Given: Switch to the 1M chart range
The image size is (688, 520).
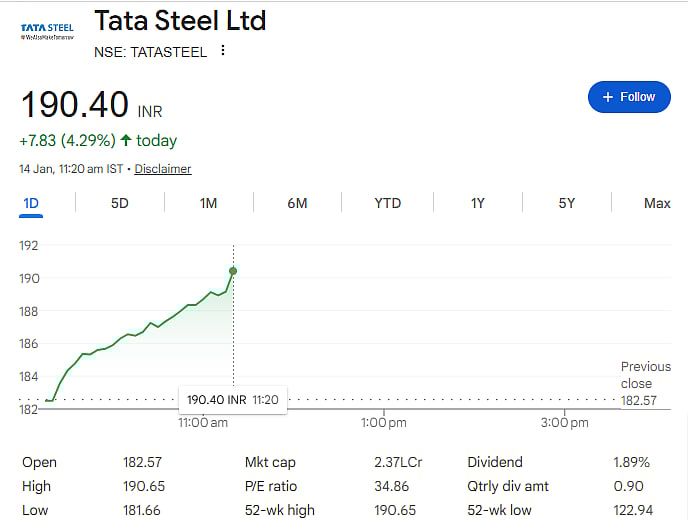Looking at the screenshot, I should pos(208,203).
